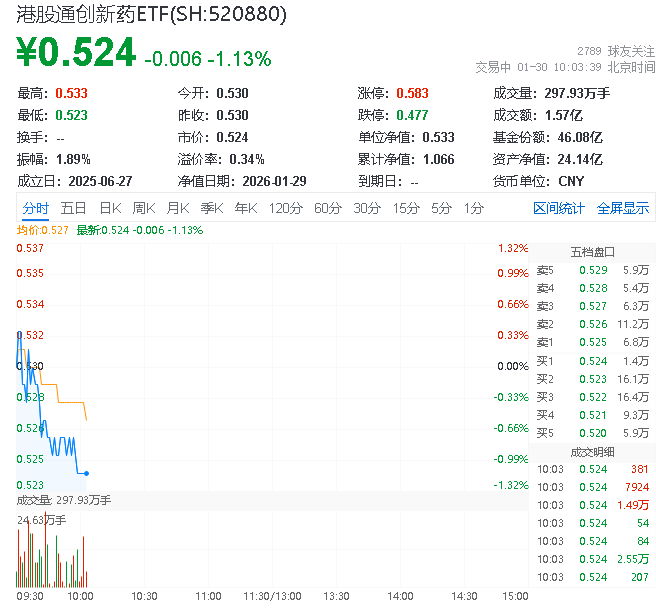This screenshot has width=656, height=615.
Task: Select the 120分 interval tab
Action: tap(285, 208)
